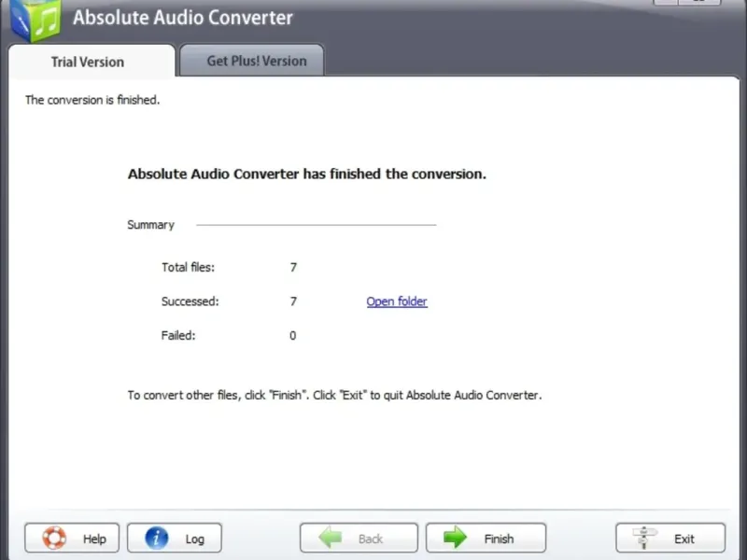Screen dimensions: 747x560
Task: Select the "Total files:" label
Action: [x=189, y=267]
